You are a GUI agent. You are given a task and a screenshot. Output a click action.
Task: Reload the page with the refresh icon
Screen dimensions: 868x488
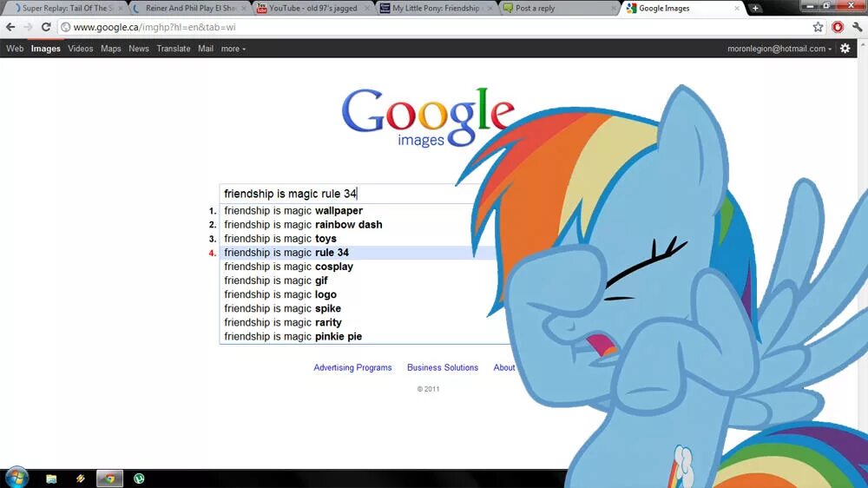coord(46,27)
